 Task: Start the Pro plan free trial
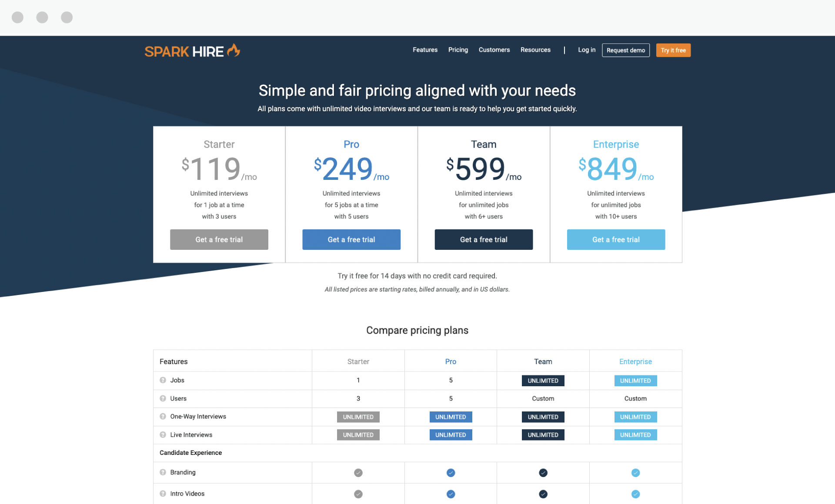coord(351,239)
